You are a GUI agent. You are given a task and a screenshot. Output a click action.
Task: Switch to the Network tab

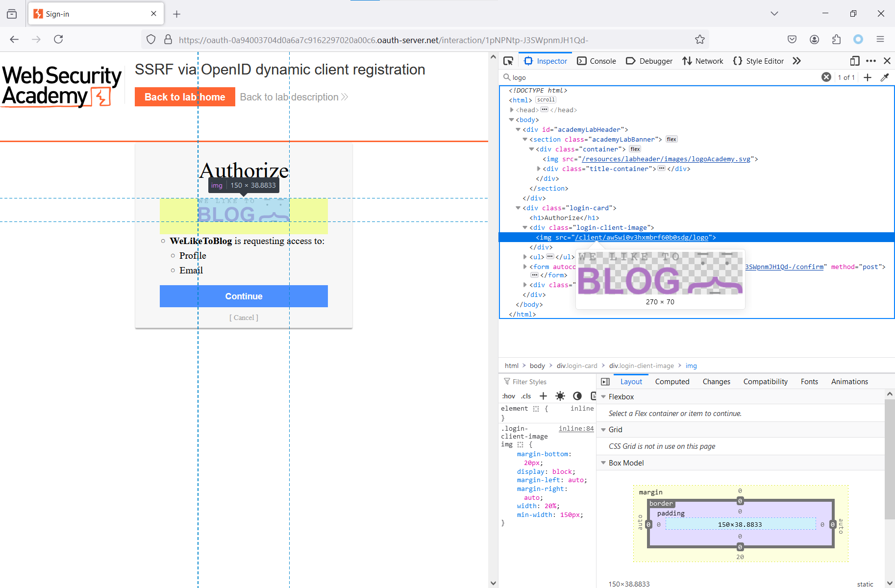[703, 61]
